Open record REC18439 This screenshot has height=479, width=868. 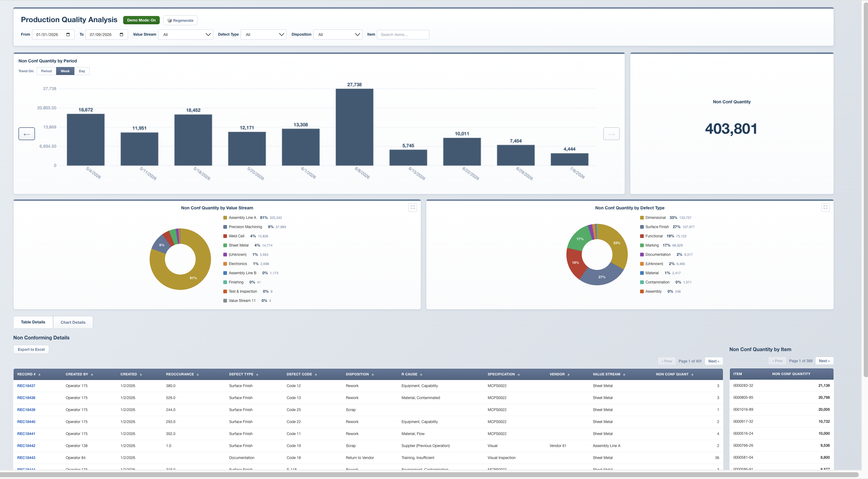[x=26, y=410]
